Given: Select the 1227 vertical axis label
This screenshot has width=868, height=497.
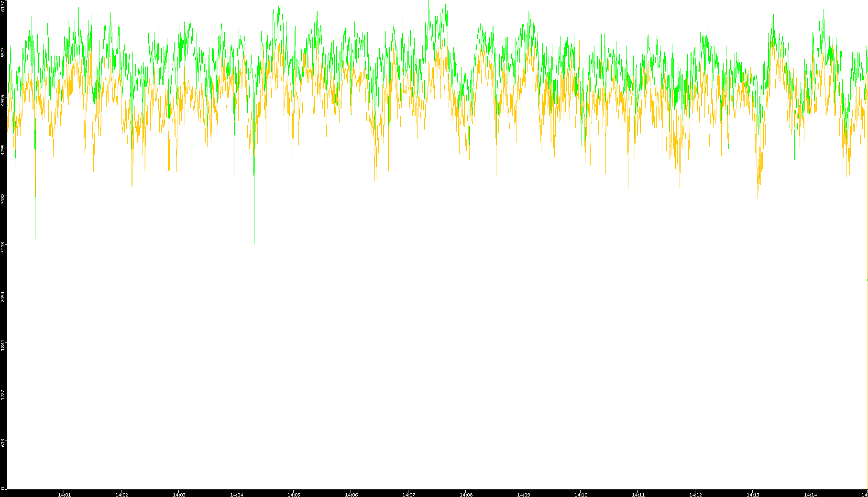Looking at the screenshot, I should pos(3,394).
